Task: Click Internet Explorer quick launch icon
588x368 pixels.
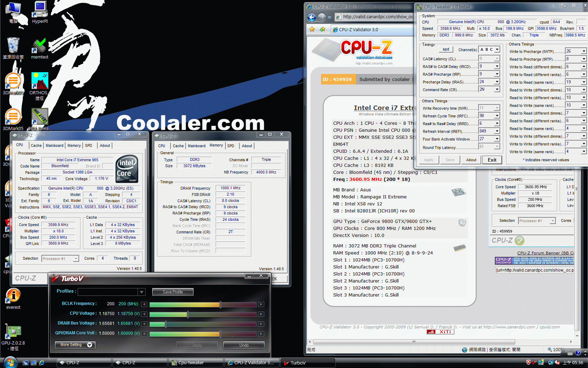Action: pyautogui.click(x=42, y=363)
